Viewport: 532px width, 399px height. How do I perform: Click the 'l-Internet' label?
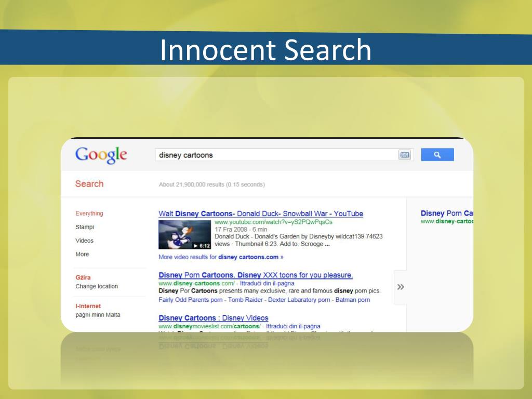click(88, 306)
